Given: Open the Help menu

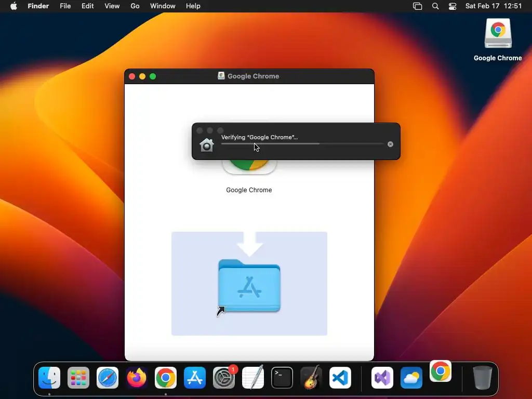Looking at the screenshot, I should coord(193,6).
